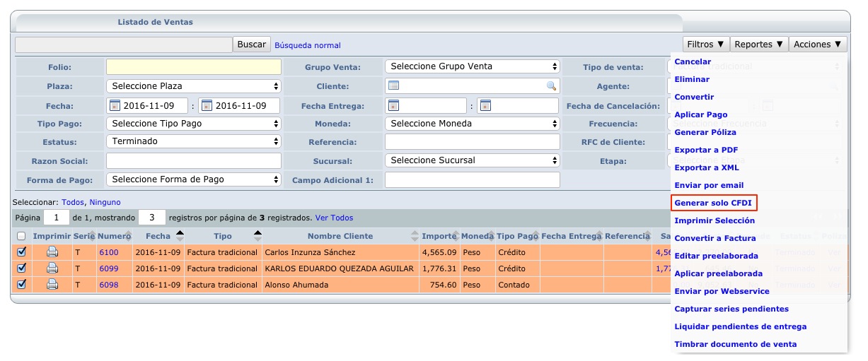Open sale number 6099 link
This screenshot has width=868, height=361.
click(109, 268)
